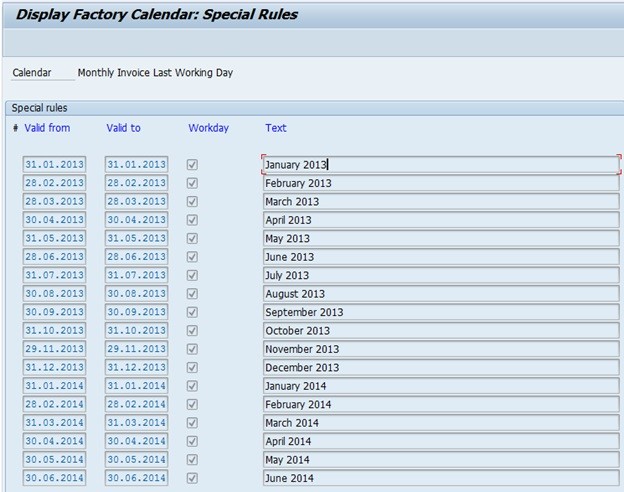624x492 pixels.
Task: Click the August 2013 text field
Action: click(x=441, y=294)
